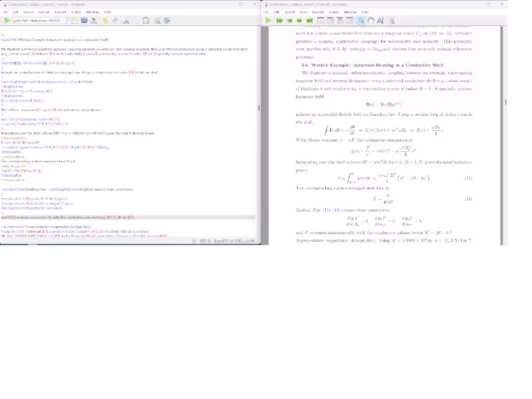Select Magnify tool in PDF toolbar

point(361,21)
